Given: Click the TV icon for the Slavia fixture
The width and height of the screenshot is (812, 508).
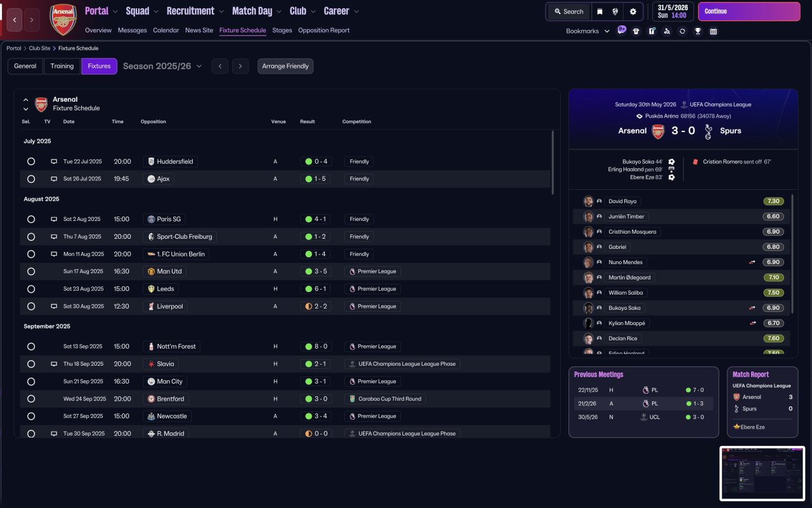Looking at the screenshot, I should click(x=54, y=364).
